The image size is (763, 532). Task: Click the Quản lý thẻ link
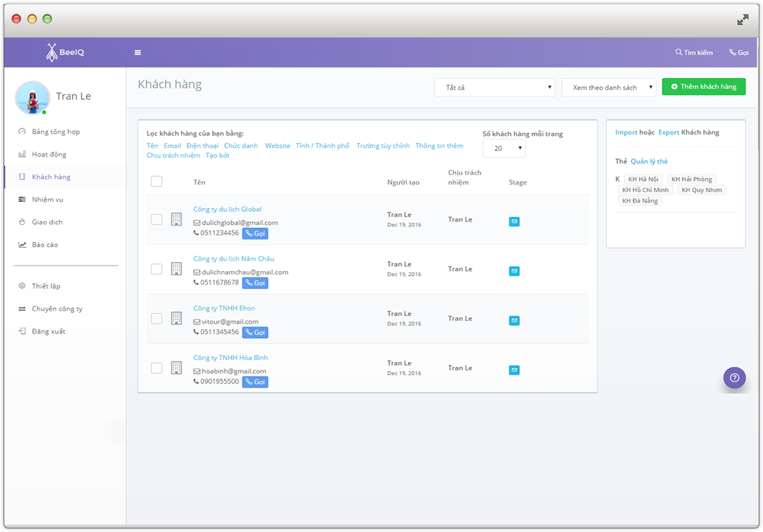[x=649, y=162]
